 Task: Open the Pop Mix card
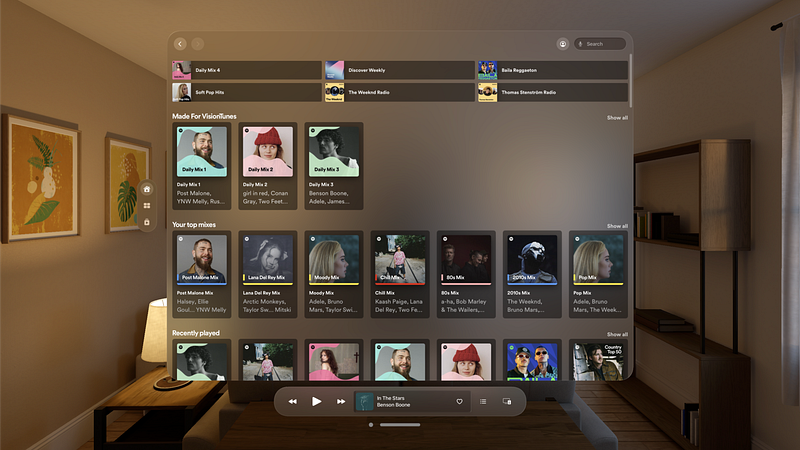[x=598, y=274]
